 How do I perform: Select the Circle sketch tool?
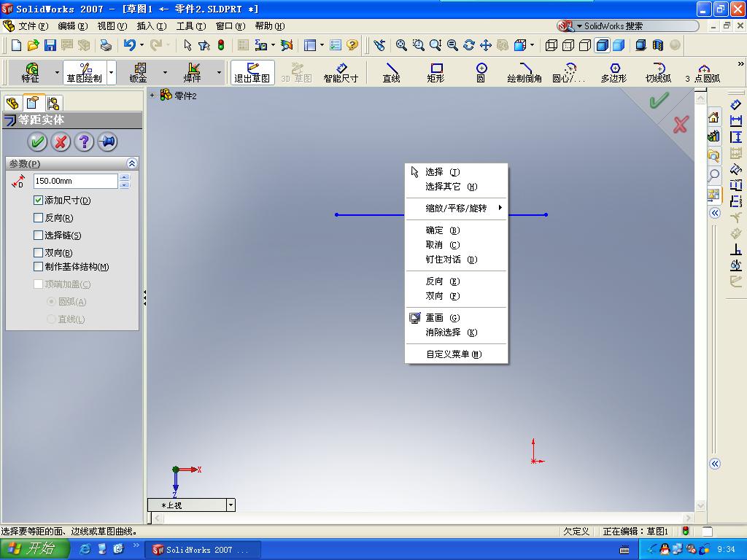481,72
